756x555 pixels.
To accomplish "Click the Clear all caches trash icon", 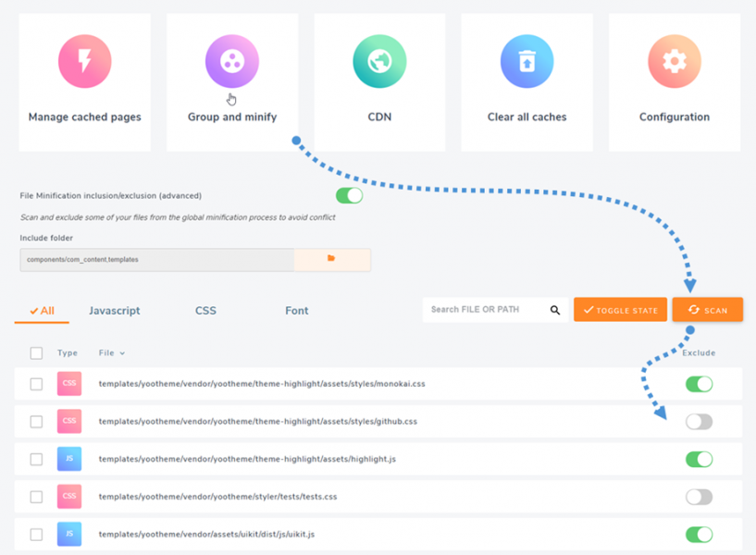I will (527, 61).
